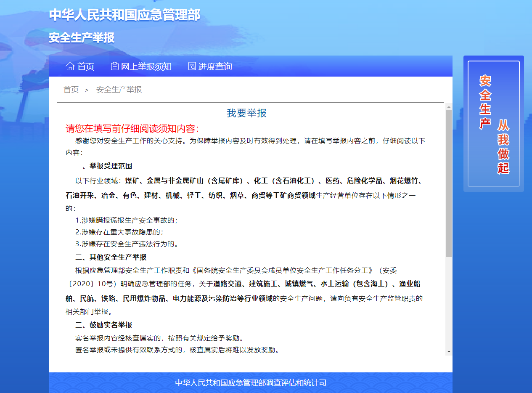The image size is (532, 393).
Task: Click the clipboard icon beside 网上举报须知
Action: (114, 66)
